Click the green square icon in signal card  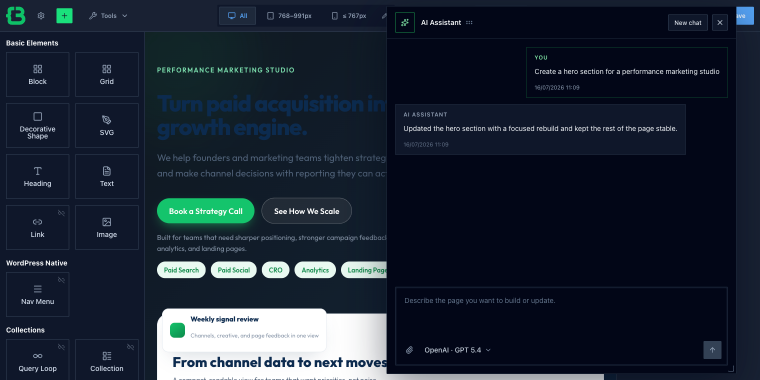pos(177,331)
